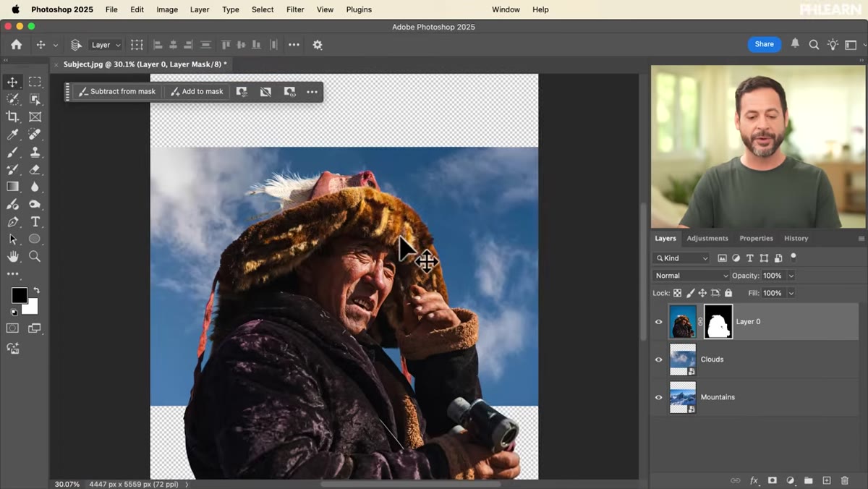Select the Spot Healing Brush tool
Screen dimensions: 868x489
tap(35, 135)
